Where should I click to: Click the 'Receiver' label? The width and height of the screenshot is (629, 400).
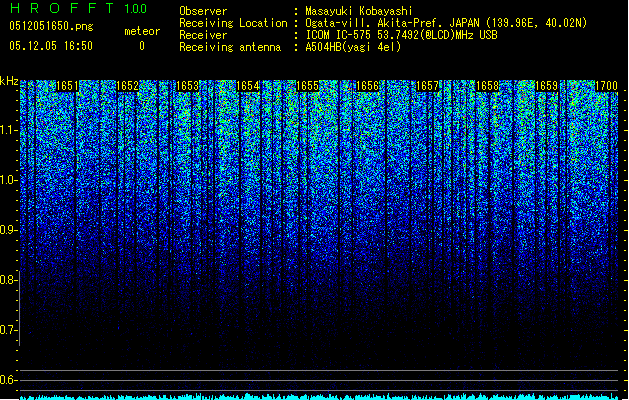(x=203, y=35)
